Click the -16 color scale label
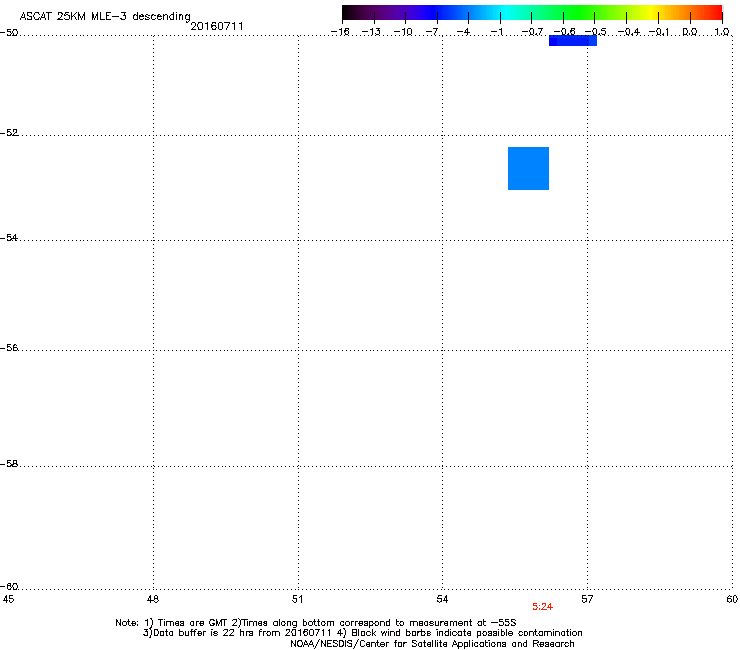740x650 pixels. coord(340,32)
